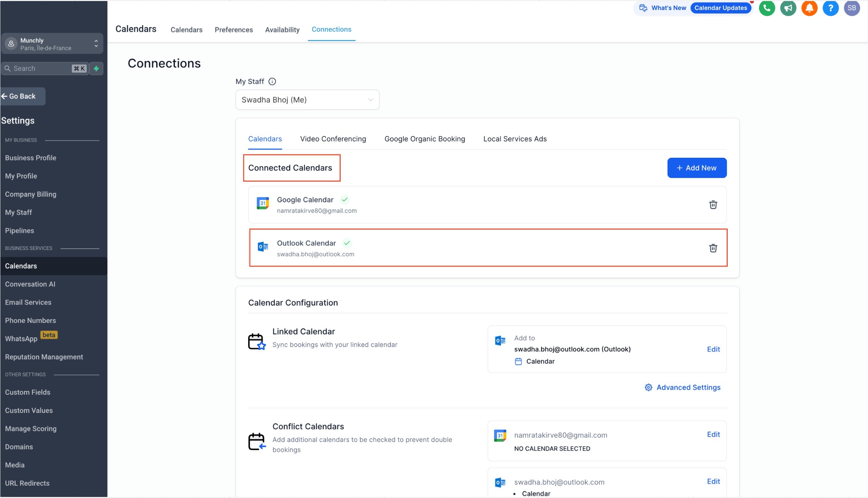
Task: Open Conversation AI in settings sidebar
Action: click(30, 284)
